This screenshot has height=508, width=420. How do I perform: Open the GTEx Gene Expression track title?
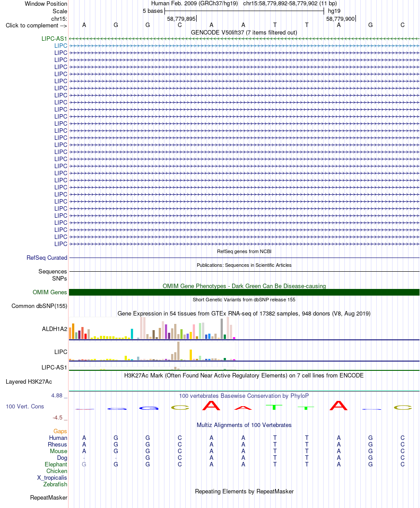pyautogui.click(x=244, y=314)
